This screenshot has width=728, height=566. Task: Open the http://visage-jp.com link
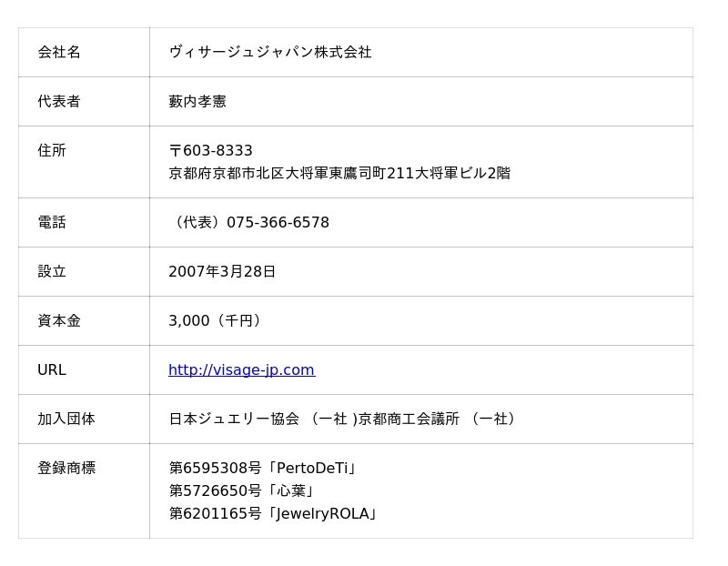(x=241, y=370)
